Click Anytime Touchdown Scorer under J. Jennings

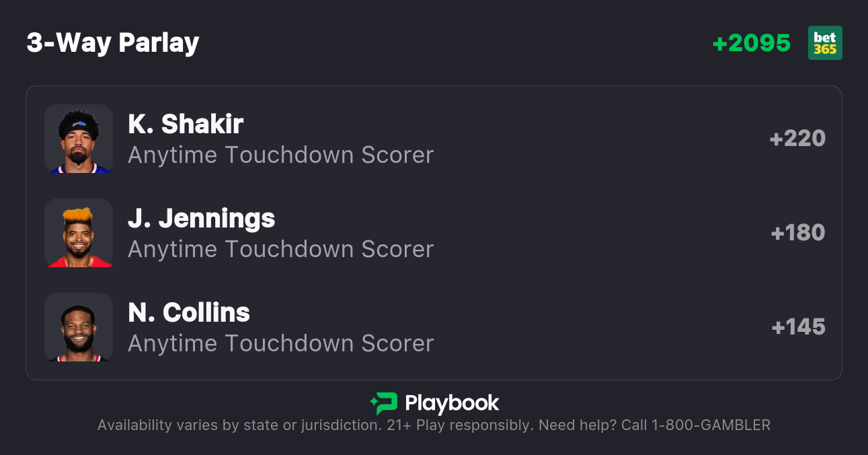280,249
